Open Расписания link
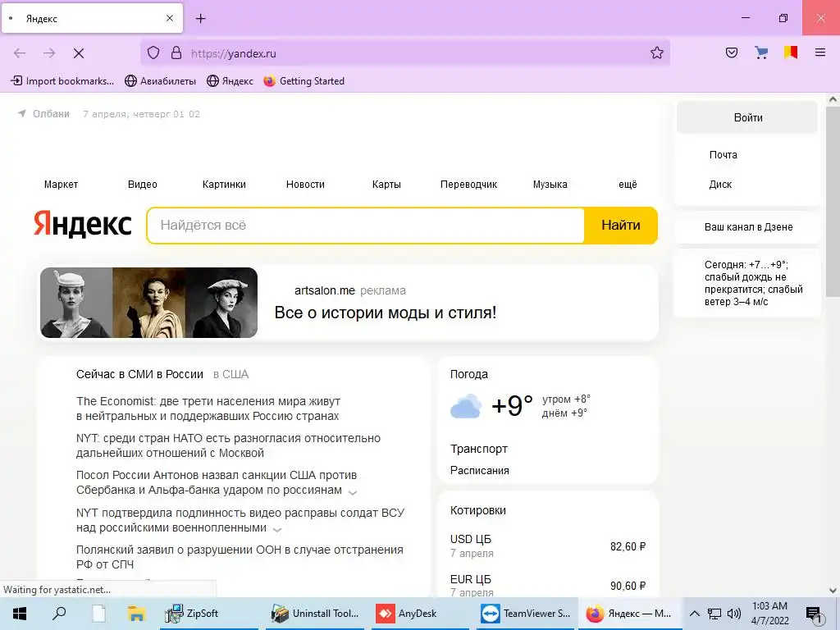 [x=479, y=470]
